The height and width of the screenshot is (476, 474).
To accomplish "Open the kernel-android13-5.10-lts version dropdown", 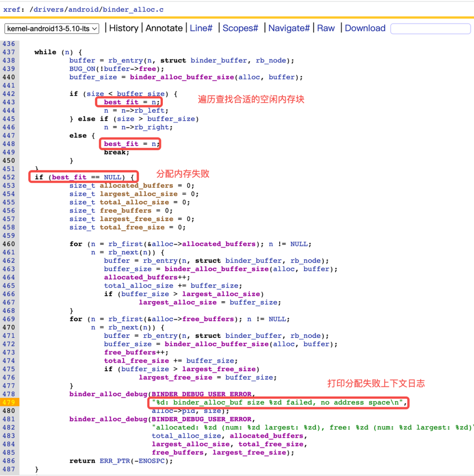I will click(x=52, y=29).
